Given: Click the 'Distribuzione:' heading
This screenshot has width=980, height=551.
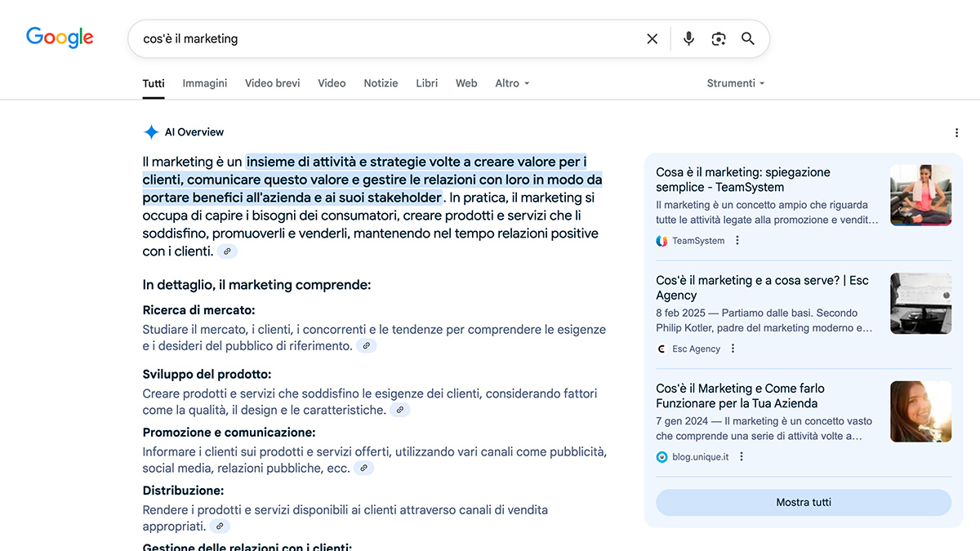Looking at the screenshot, I should pyautogui.click(x=183, y=491).
